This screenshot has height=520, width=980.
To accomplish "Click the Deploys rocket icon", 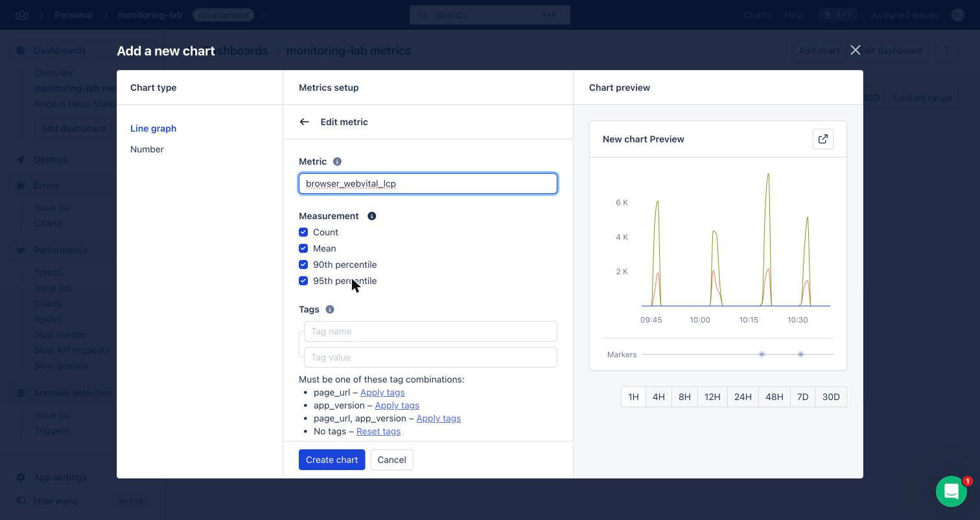I will click(x=21, y=160).
